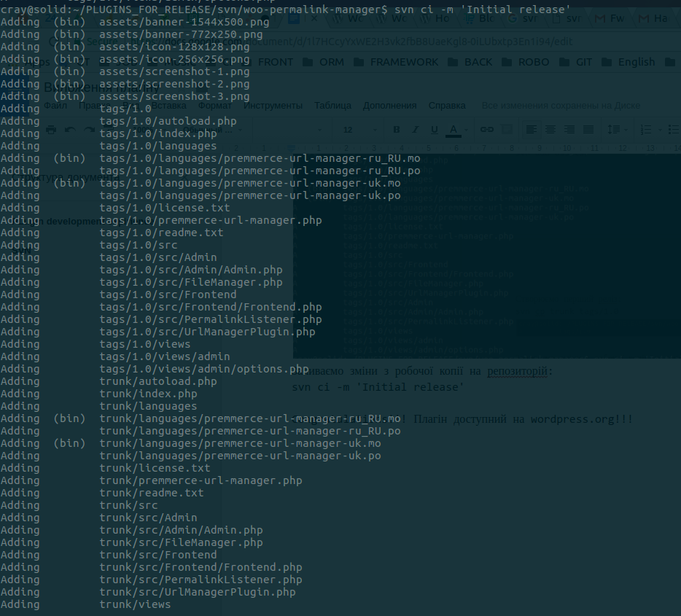Toggle bulleted list in Docs toolbar
Viewport: 681px width, 616px height.
[x=674, y=129]
